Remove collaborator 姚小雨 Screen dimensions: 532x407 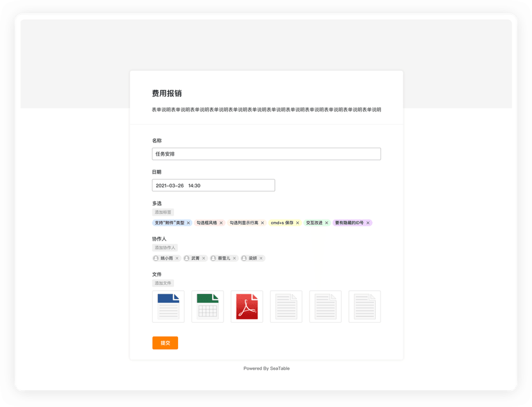[x=177, y=258]
